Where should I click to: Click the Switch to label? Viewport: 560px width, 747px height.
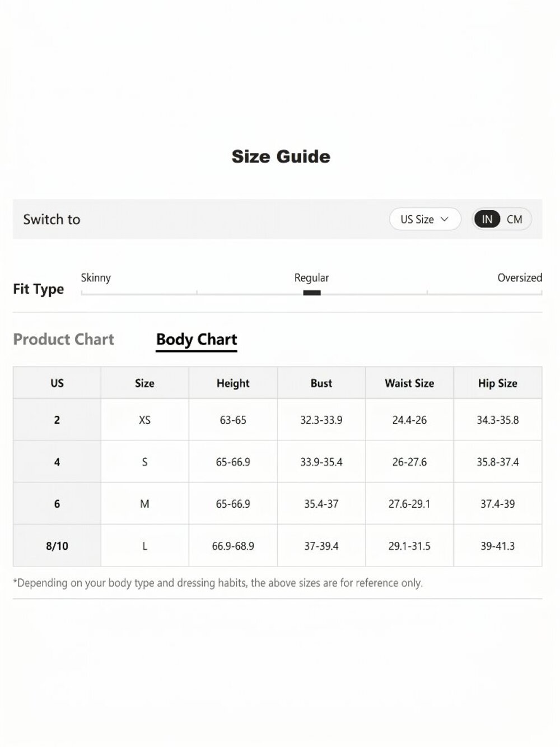[x=52, y=219]
